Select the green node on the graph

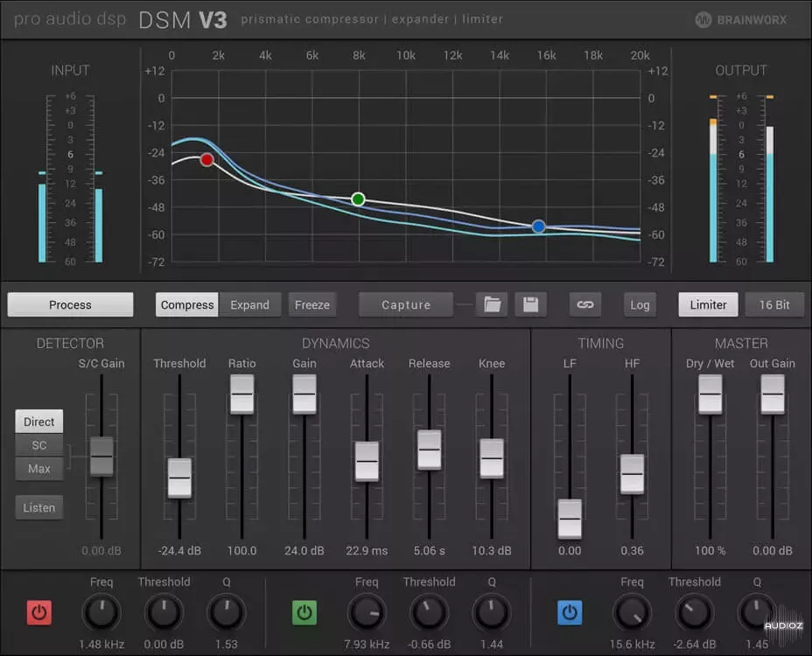pos(358,199)
